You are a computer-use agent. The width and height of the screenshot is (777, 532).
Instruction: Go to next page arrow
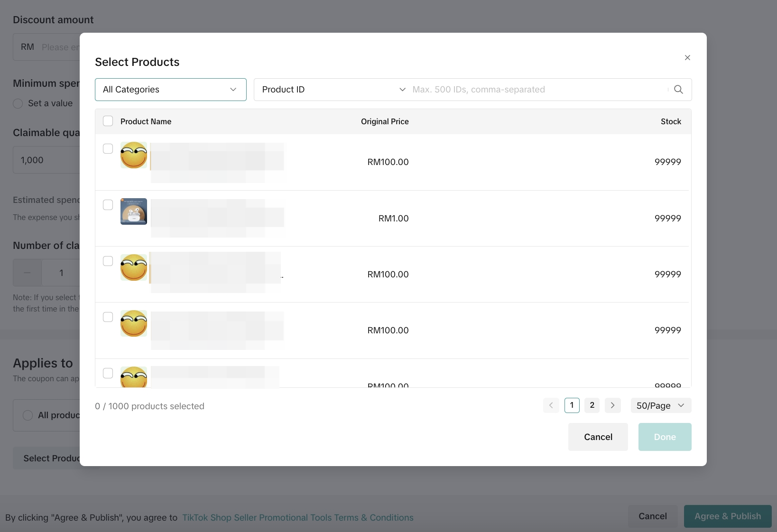tap(612, 405)
